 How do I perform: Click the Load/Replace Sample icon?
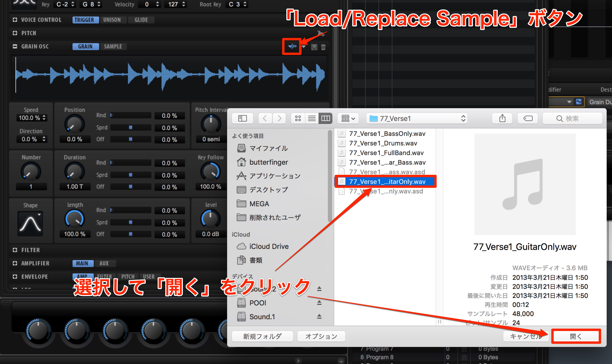click(x=292, y=46)
